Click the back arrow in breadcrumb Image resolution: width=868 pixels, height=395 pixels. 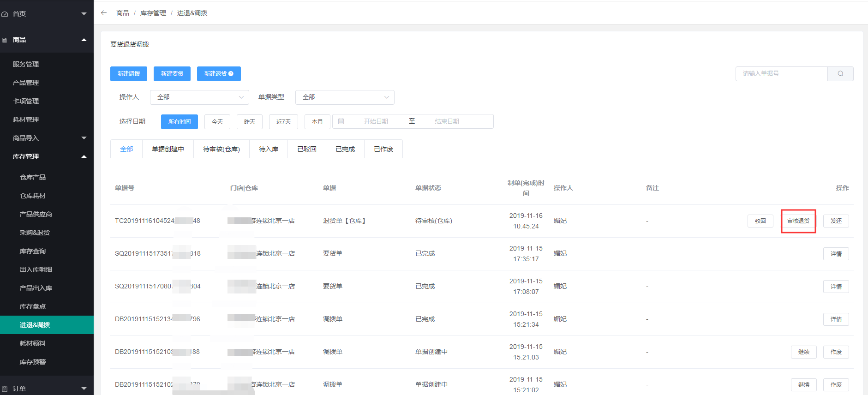pos(104,13)
